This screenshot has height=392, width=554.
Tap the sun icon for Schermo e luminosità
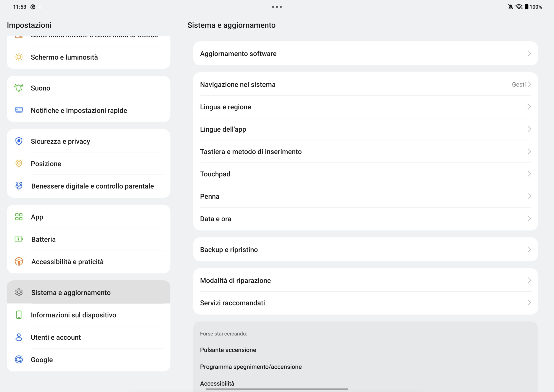click(19, 57)
